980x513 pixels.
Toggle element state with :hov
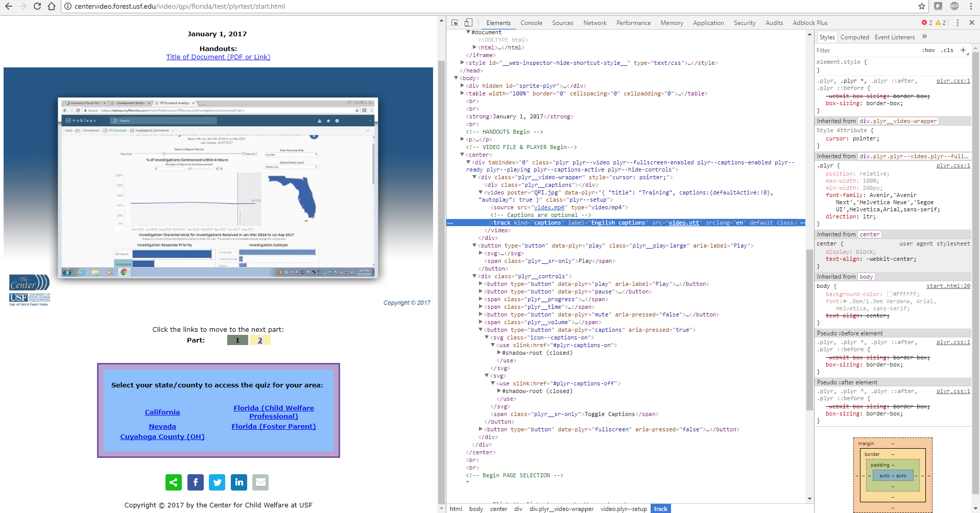[x=928, y=50]
